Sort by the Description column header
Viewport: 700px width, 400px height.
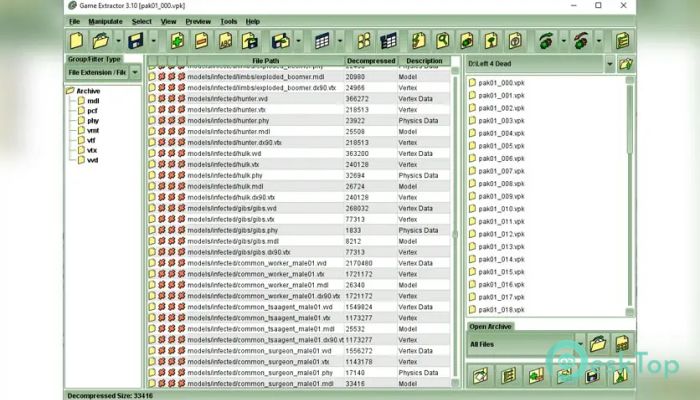click(424, 61)
